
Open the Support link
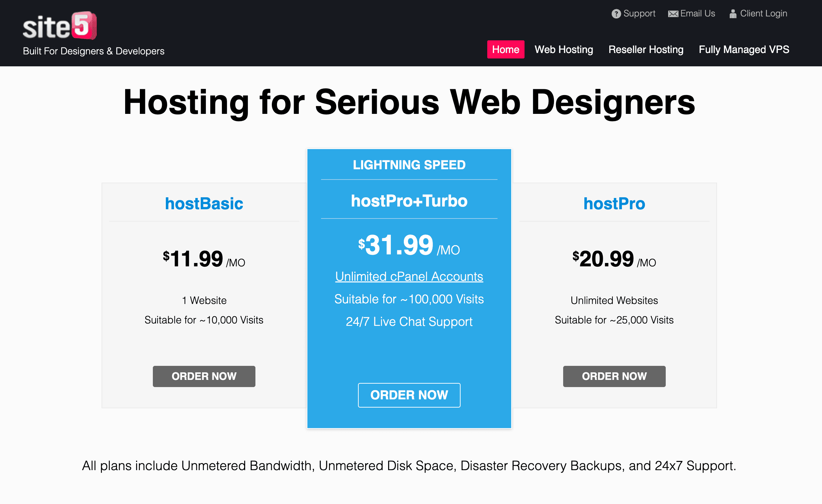pyautogui.click(x=639, y=14)
